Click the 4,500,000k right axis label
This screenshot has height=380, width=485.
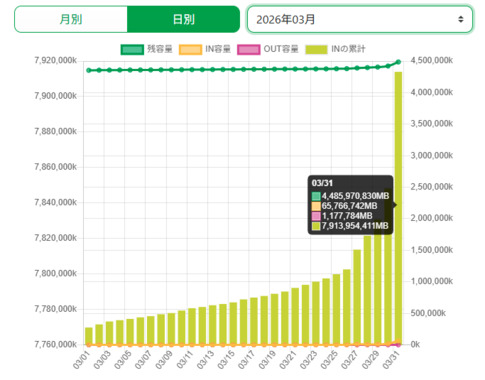click(432, 60)
